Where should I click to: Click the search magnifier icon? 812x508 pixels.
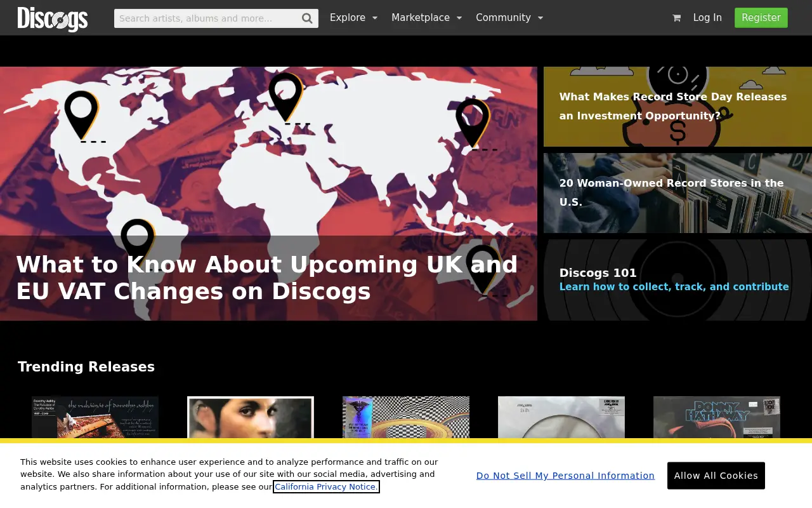pos(307,18)
